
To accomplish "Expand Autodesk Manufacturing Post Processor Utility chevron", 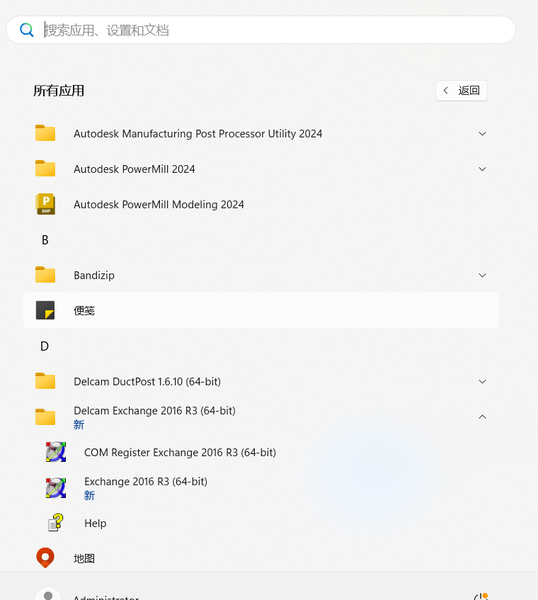I will tap(483, 134).
